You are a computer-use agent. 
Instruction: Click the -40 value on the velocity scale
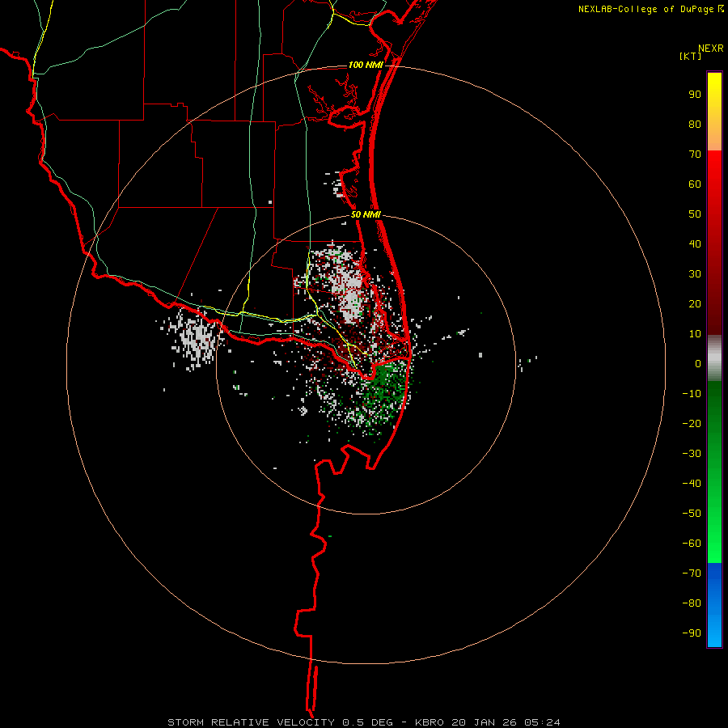[x=692, y=484]
